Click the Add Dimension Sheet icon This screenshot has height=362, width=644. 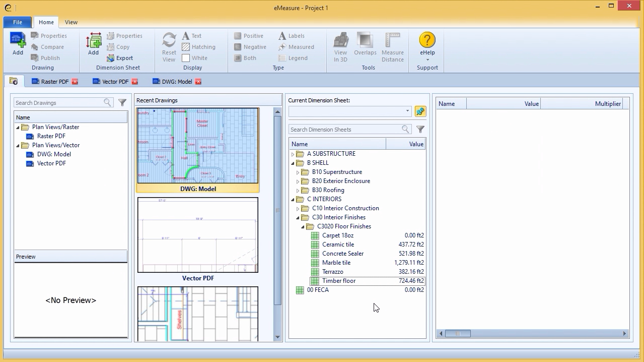(93, 40)
